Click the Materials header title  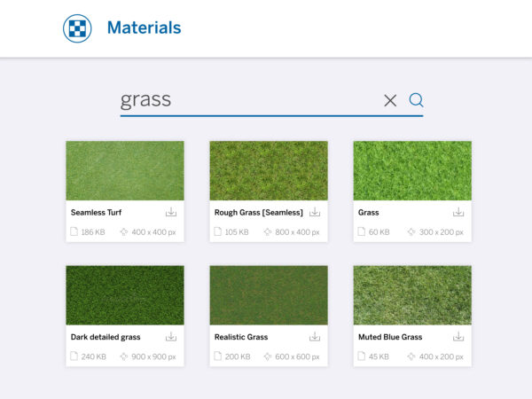[144, 28]
